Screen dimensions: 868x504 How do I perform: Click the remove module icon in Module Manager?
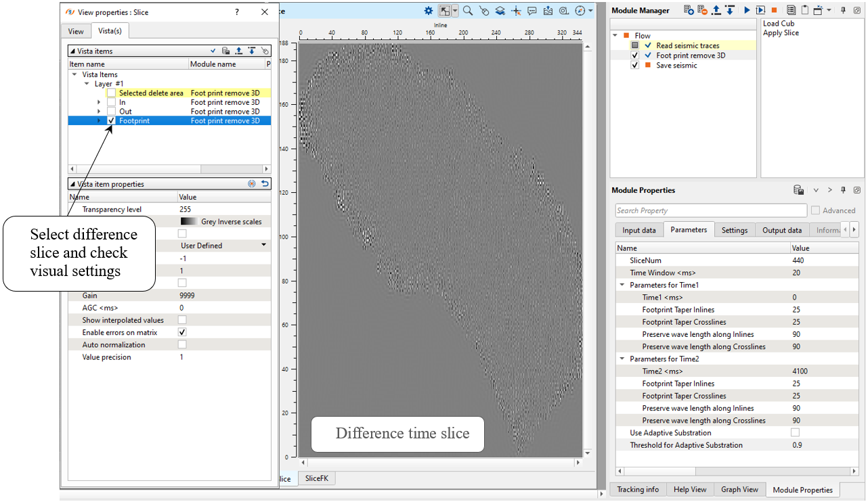point(703,10)
